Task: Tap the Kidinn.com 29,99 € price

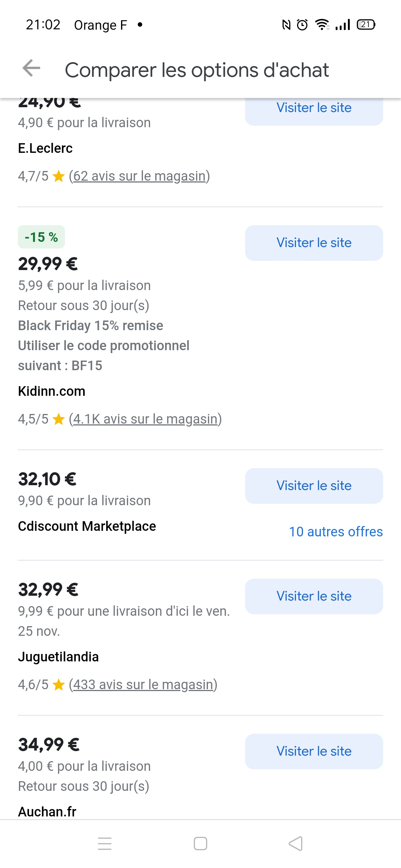Action: [48, 264]
